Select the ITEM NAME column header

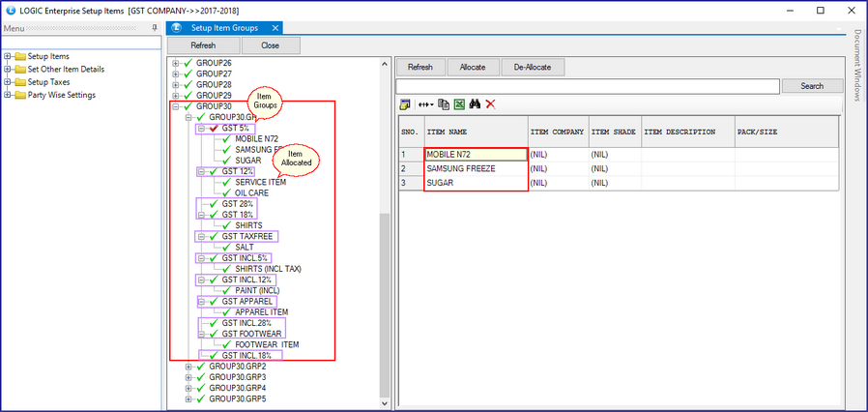[x=477, y=132]
